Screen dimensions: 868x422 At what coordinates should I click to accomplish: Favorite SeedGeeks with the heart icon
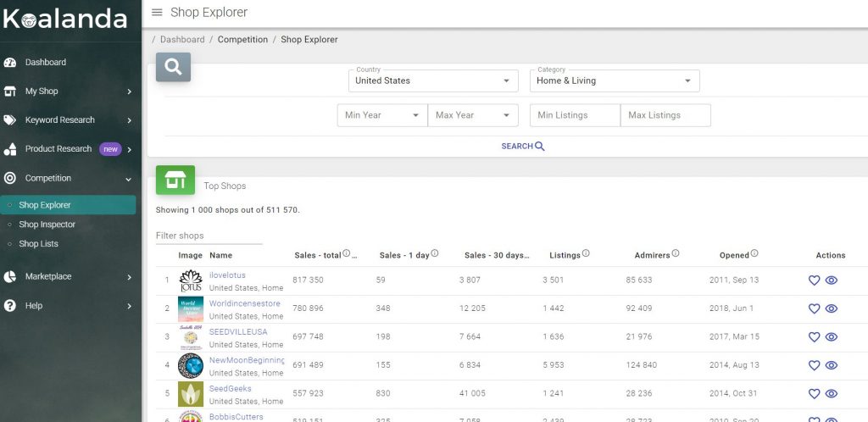pos(815,394)
